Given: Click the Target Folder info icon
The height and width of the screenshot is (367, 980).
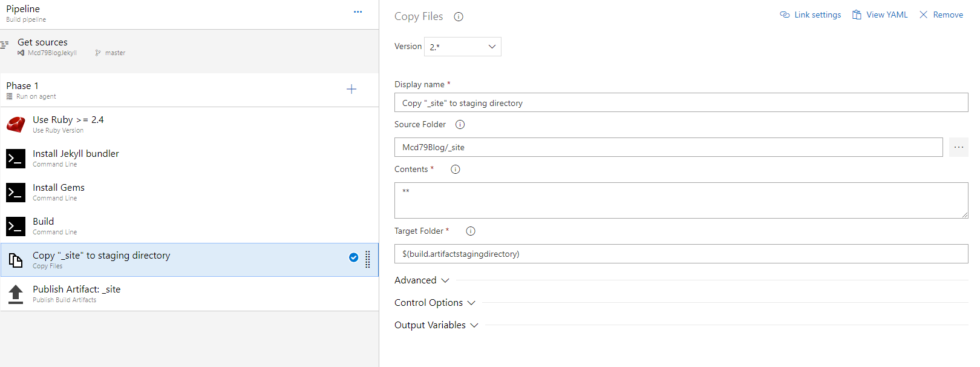Looking at the screenshot, I should click(x=471, y=231).
